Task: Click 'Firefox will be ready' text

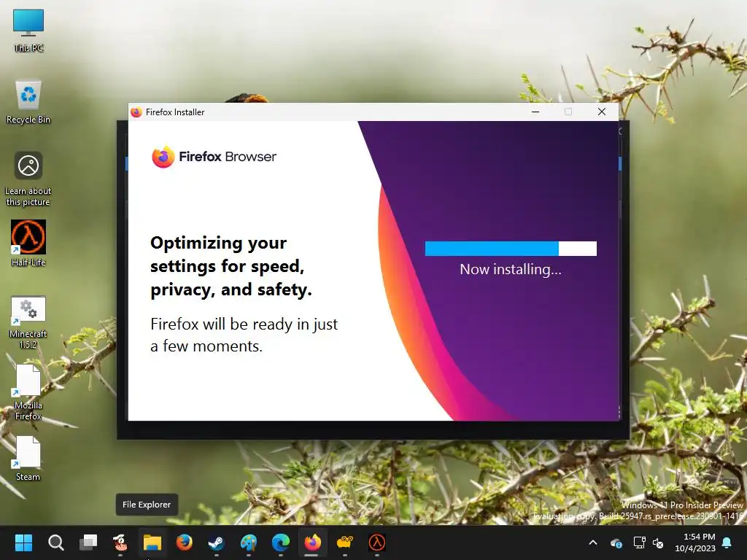Action: 244,335
